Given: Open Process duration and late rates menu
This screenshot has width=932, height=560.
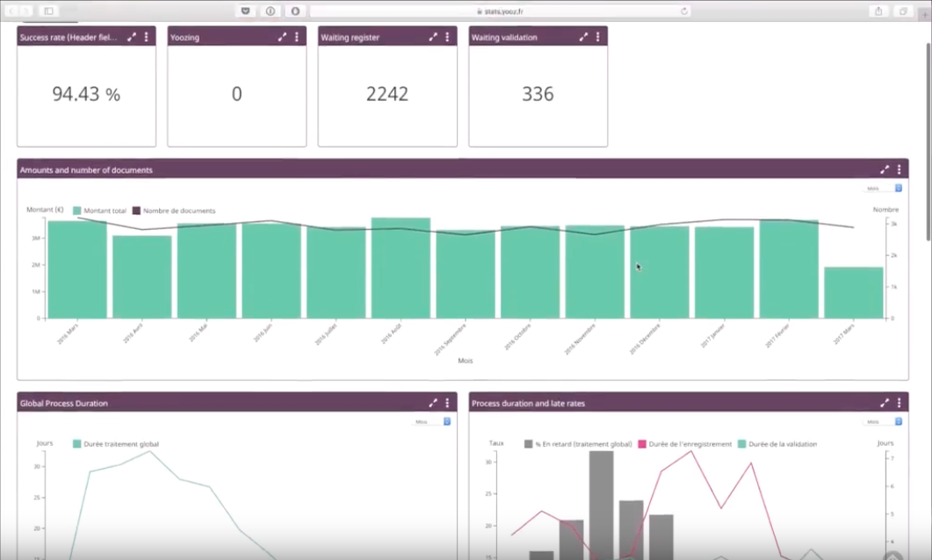Looking at the screenshot, I should 899,403.
